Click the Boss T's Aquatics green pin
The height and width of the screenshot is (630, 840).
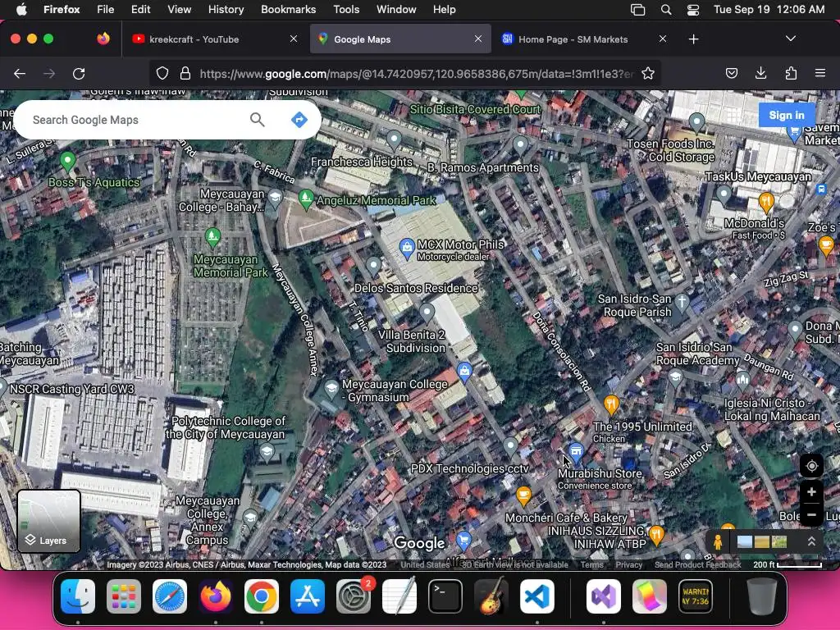[x=67, y=162]
